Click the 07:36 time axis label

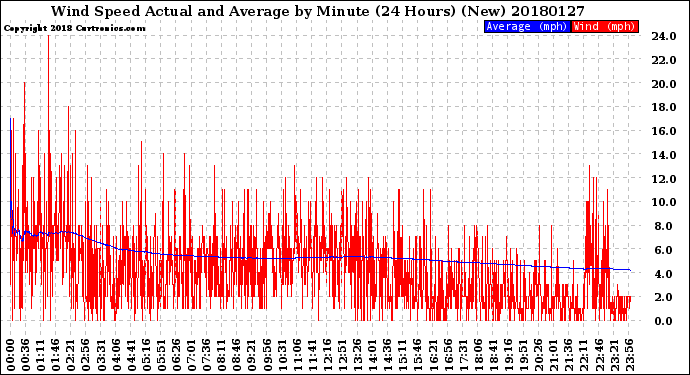coord(207,355)
